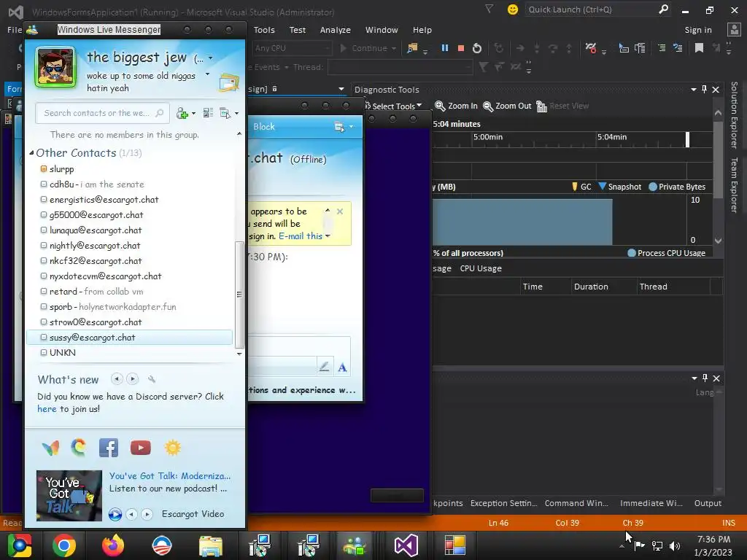Image resolution: width=747 pixels, height=560 pixels.
Task: Open the add contact dropdown arrow
Action: click(x=193, y=113)
